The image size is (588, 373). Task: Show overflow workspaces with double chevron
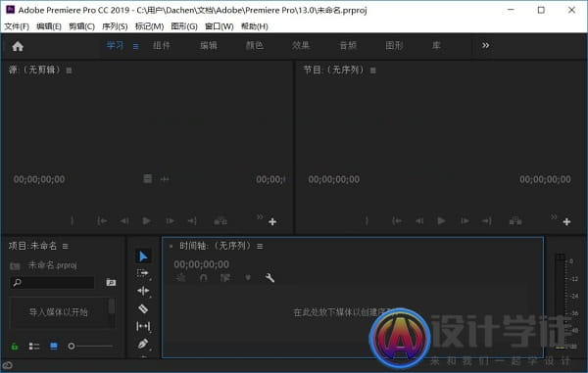point(486,45)
